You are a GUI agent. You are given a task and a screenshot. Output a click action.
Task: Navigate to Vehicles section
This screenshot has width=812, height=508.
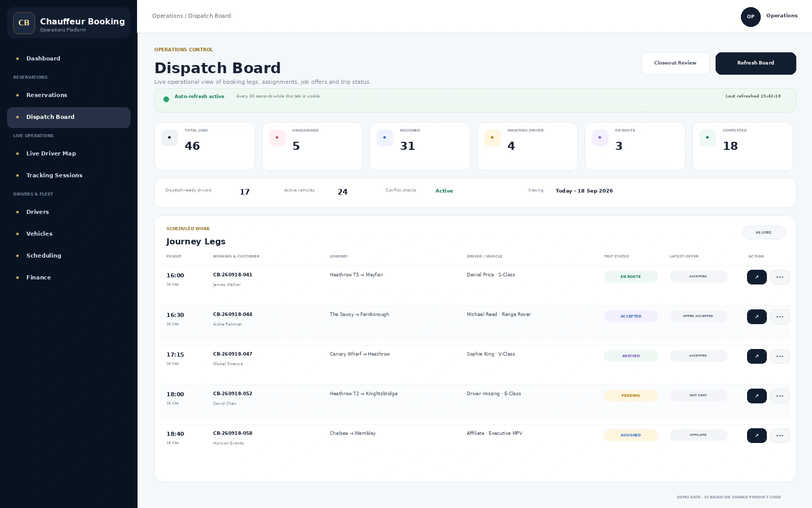[69, 234]
